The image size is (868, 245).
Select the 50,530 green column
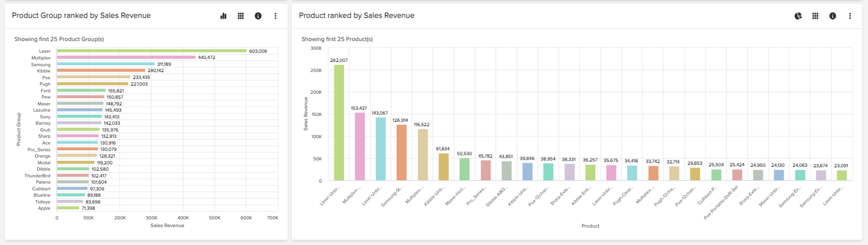(464, 170)
